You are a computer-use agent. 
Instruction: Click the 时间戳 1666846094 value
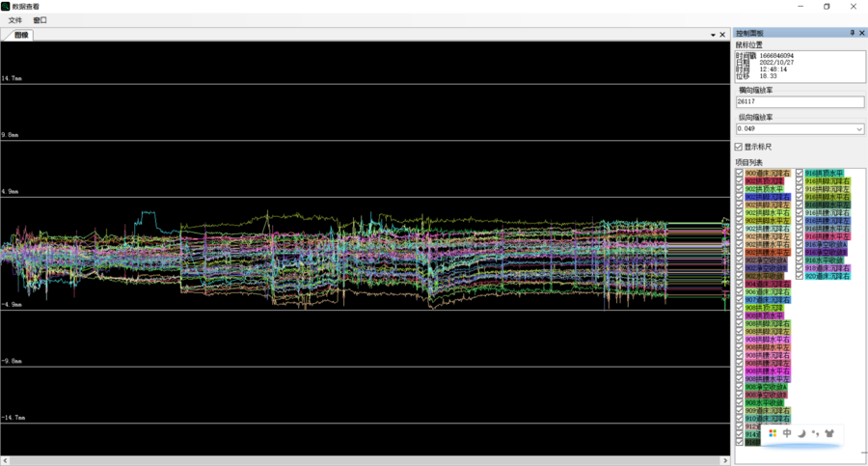pos(776,56)
